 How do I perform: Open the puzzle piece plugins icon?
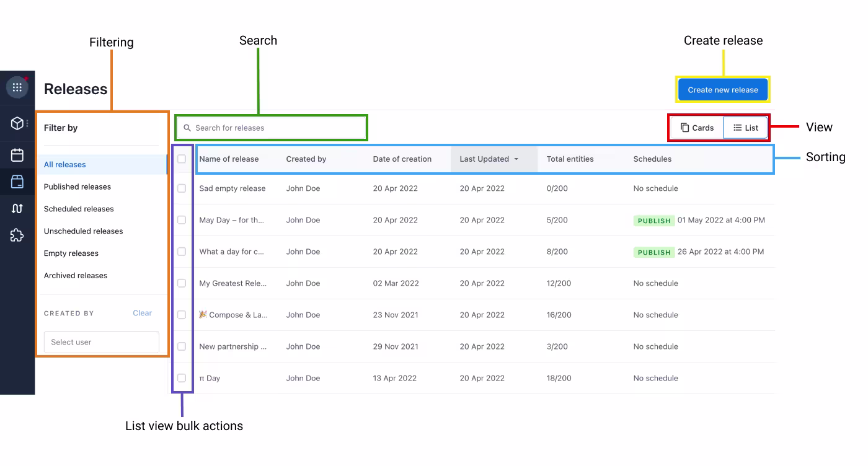(17, 235)
